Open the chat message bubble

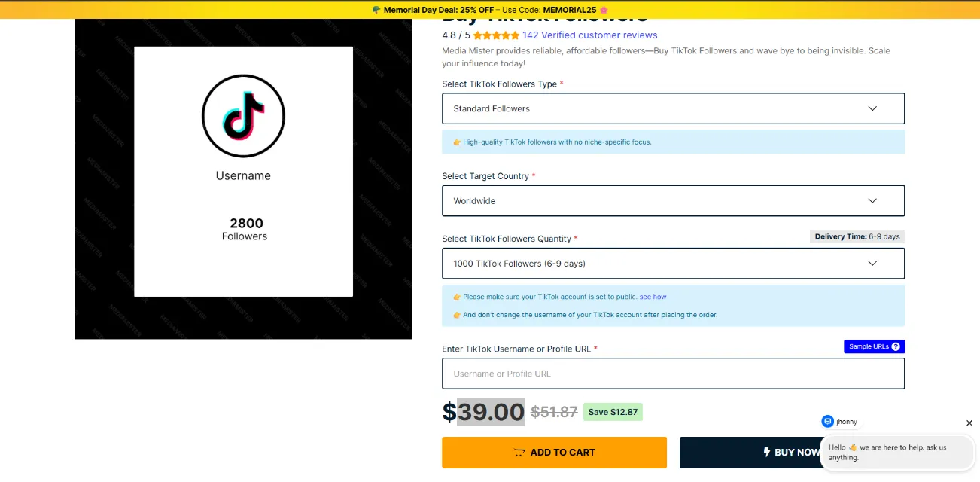pos(896,453)
